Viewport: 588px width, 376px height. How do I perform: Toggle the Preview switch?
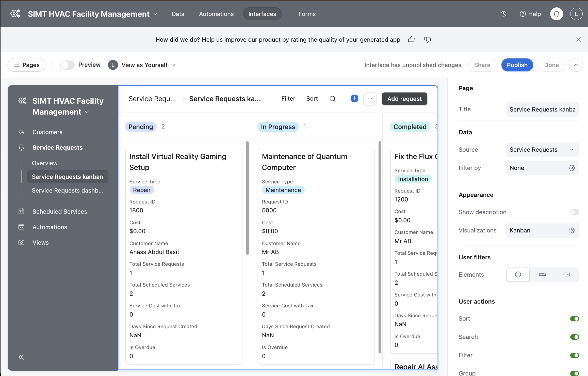pos(67,65)
